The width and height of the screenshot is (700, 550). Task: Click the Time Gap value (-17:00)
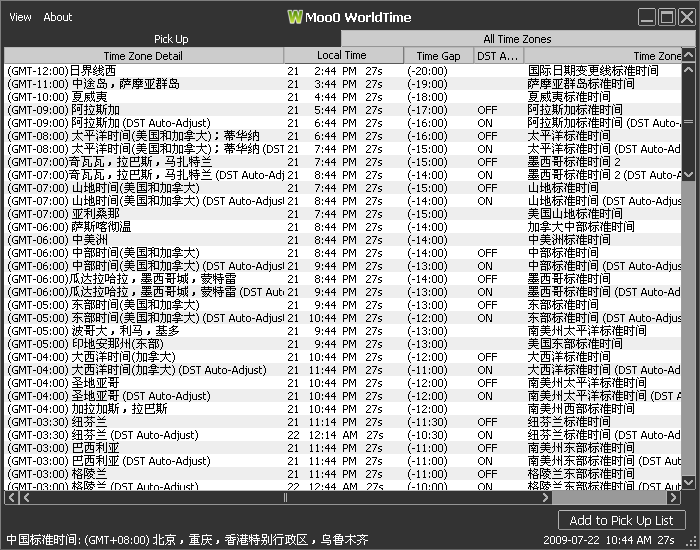coord(427,110)
